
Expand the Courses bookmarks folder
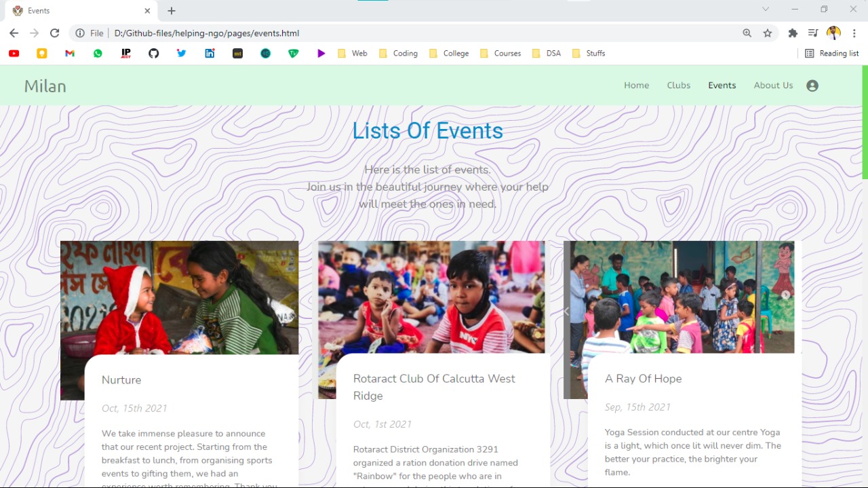pyautogui.click(x=500, y=54)
